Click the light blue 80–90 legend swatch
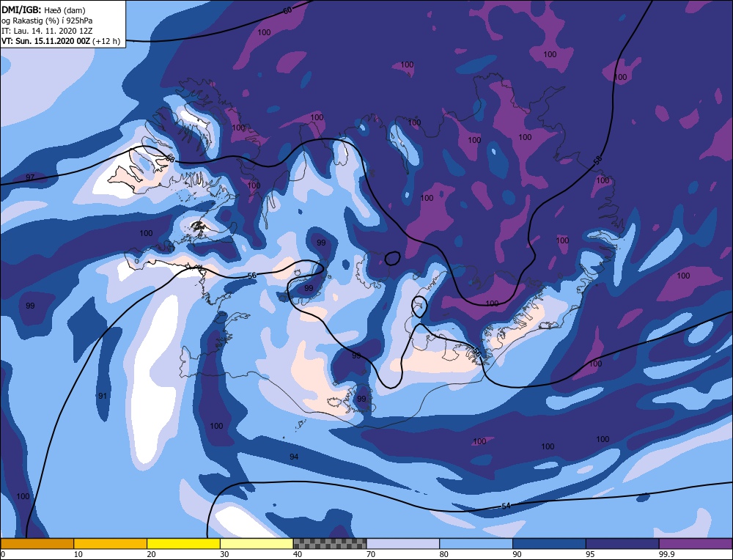 (x=476, y=543)
